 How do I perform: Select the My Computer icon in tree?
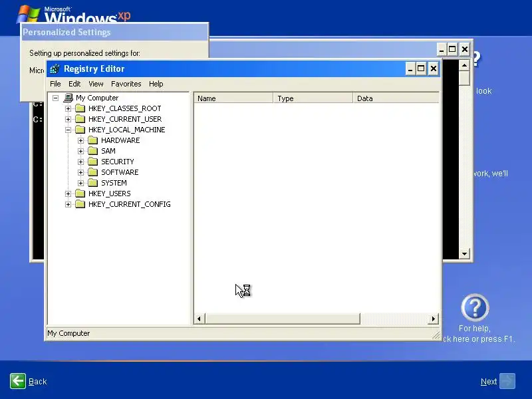pyautogui.click(x=68, y=98)
